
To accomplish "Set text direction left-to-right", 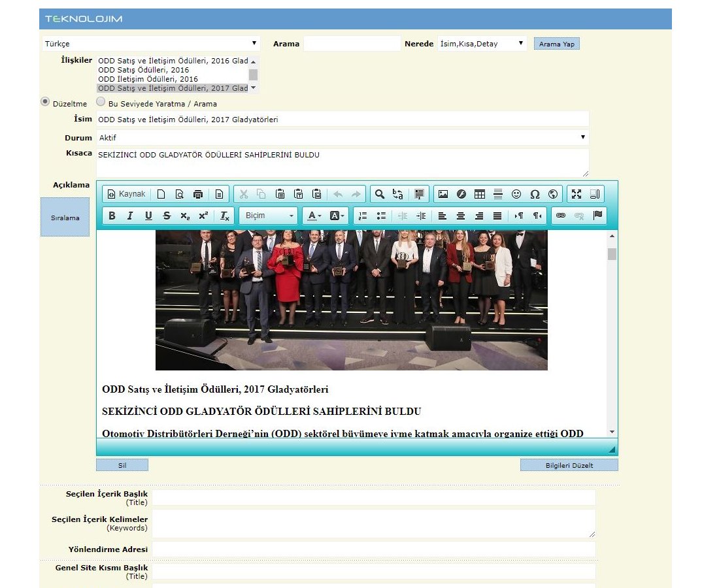I will [x=518, y=216].
